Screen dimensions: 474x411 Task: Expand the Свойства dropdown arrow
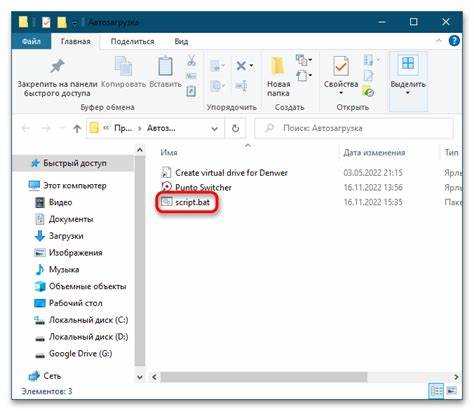pyautogui.click(x=341, y=93)
